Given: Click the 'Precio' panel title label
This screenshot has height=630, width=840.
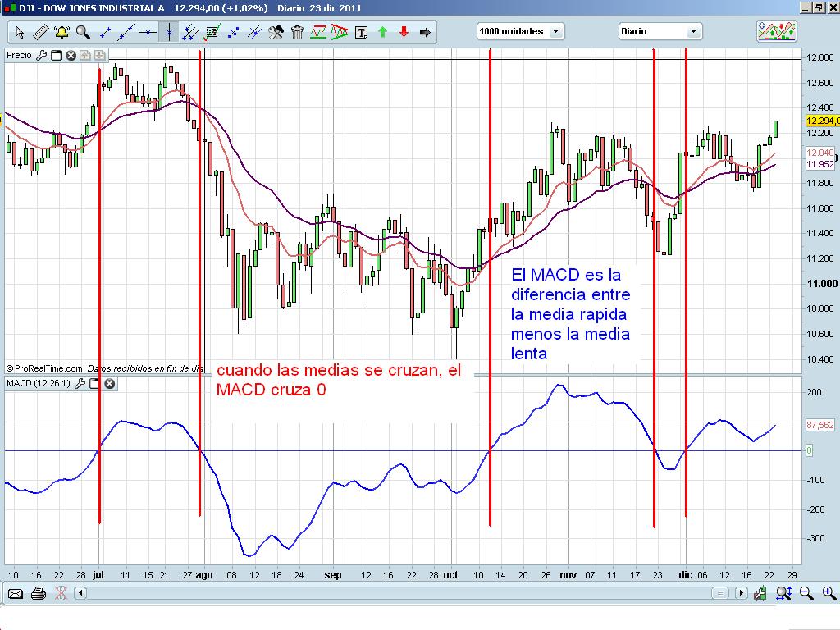Looking at the screenshot, I should tap(20, 55).
